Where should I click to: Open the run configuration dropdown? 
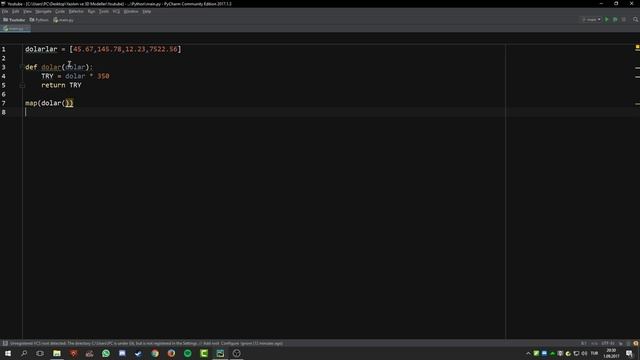pos(591,20)
